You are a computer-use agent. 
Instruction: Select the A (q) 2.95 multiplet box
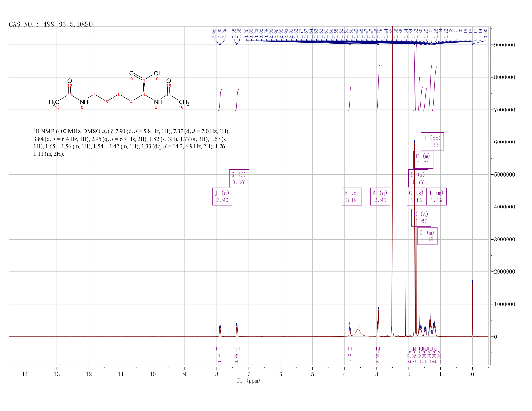[x=380, y=197]
